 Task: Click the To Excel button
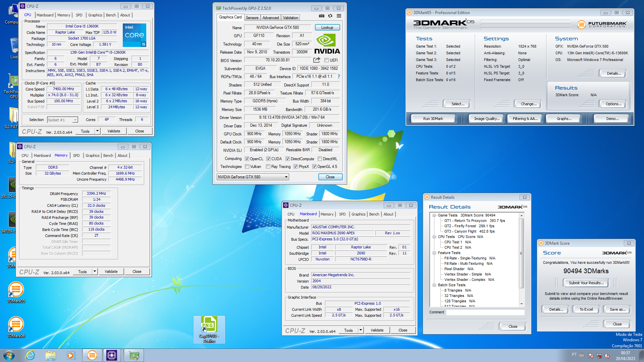click(x=586, y=309)
